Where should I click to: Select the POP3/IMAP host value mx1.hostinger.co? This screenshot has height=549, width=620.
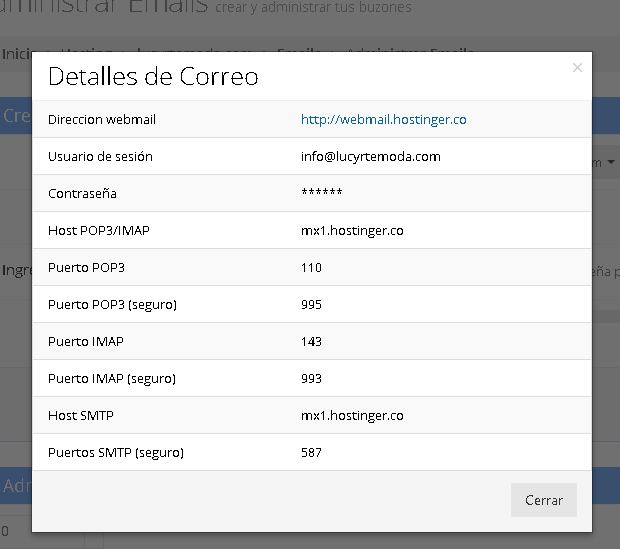click(352, 231)
